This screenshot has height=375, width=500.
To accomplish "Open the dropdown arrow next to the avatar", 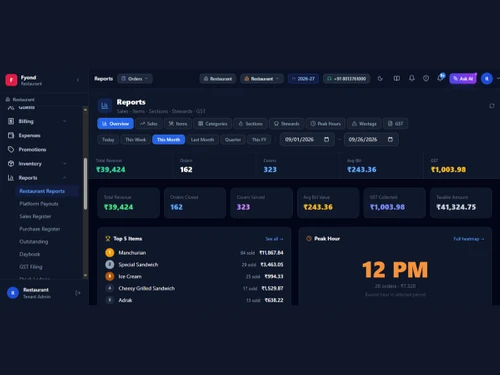I will 498,79.
